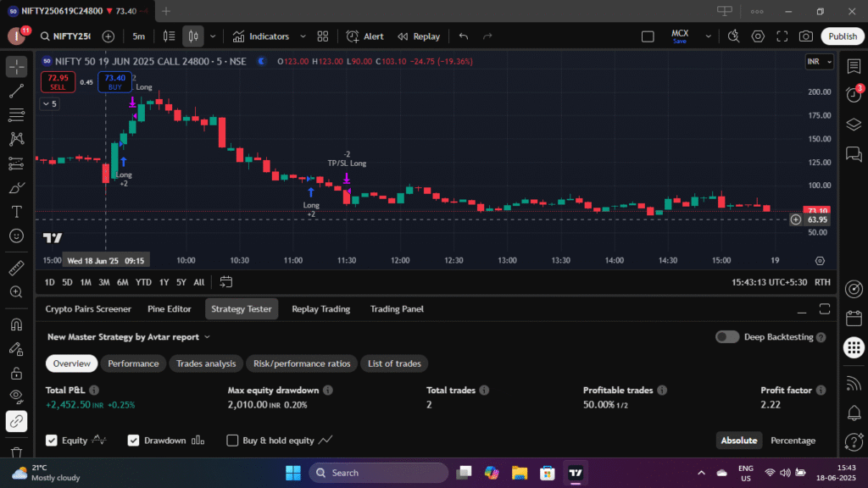Viewport: 868px width, 488px height.
Task: Check Buy & hold equity checkbox
Action: pos(232,441)
